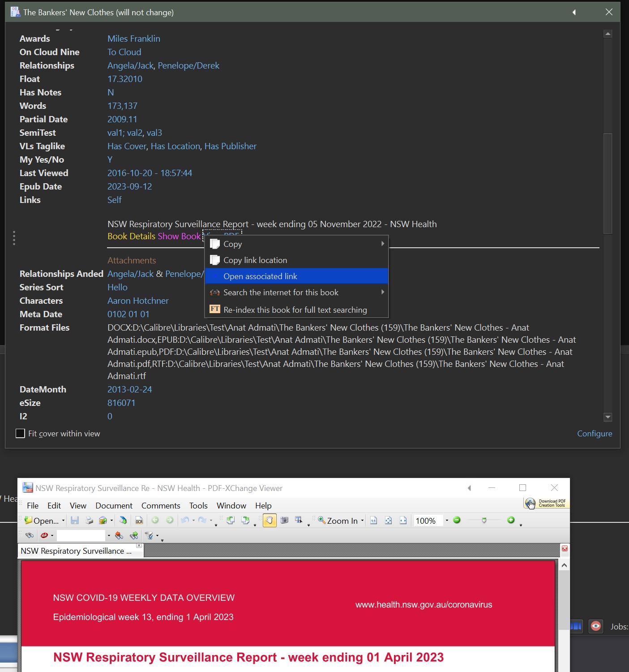Click the eye icon near Jobs

click(x=596, y=626)
